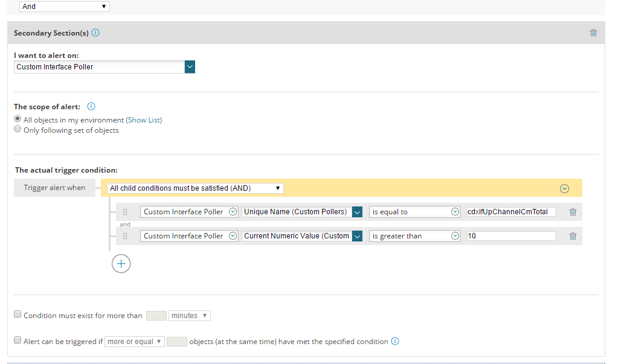Grab drag handle of Unique Name row

(125, 212)
